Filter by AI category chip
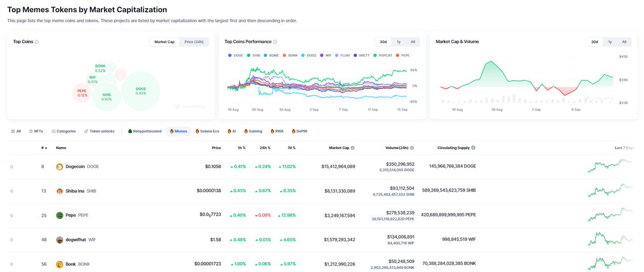The height and width of the screenshot is (272, 644). tap(232, 131)
